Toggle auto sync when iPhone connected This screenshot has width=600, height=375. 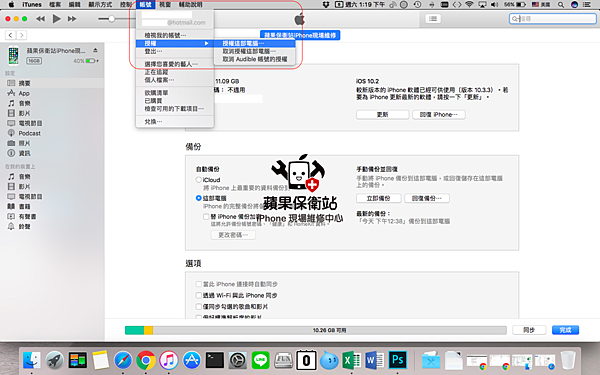point(198,284)
